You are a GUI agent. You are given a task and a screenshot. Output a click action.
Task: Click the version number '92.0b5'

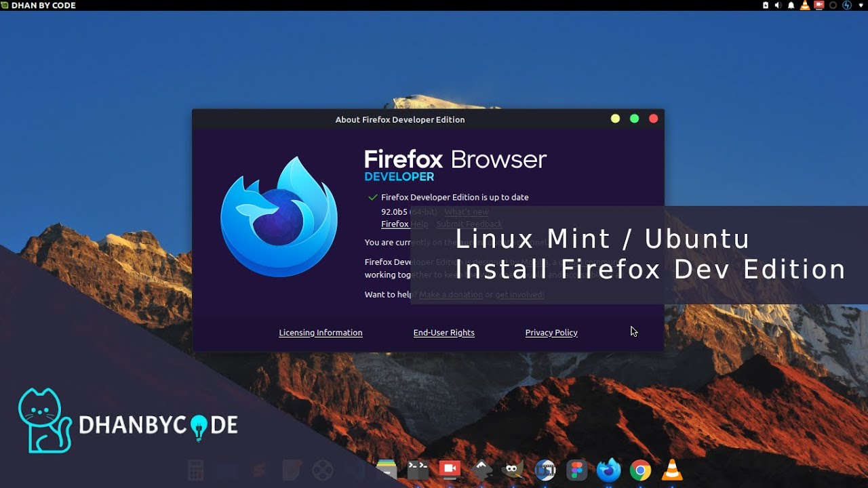394,211
